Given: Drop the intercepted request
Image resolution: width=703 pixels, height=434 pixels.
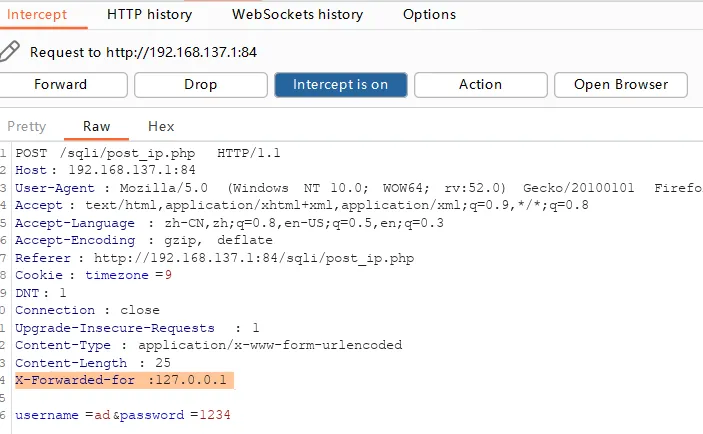Looking at the screenshot, I should (x=200, y=84).
